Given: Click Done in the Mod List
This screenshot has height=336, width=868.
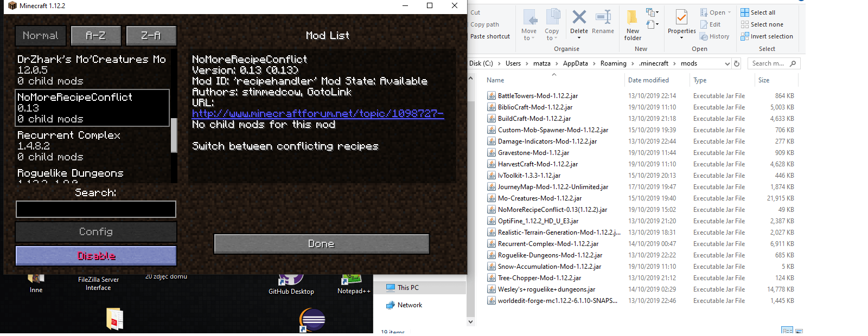Looking at the screenshot, I should click(321, 244).
